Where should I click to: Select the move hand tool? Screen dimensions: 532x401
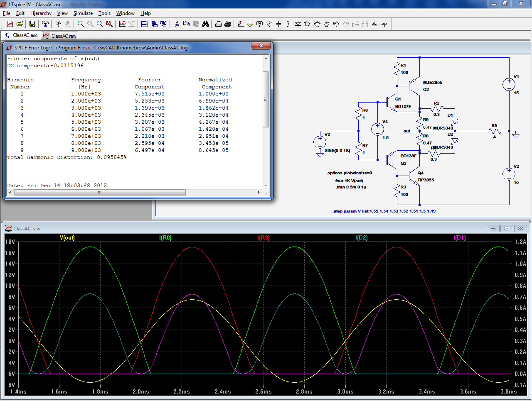point(317,24)
